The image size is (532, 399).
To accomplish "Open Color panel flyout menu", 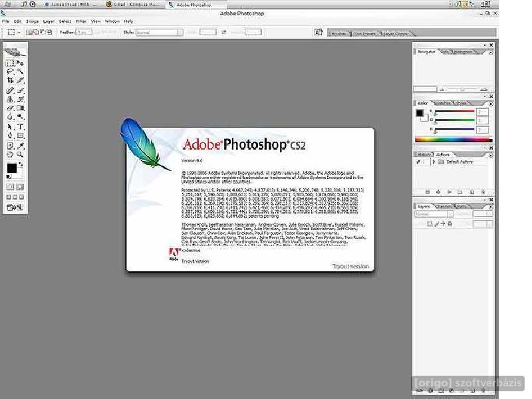I will pos(491,104).
